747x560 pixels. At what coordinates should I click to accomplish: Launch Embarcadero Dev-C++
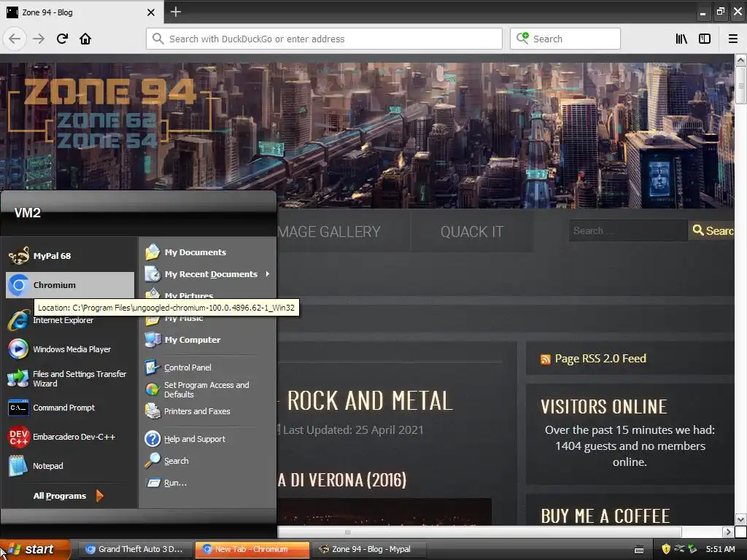(70, 437)
